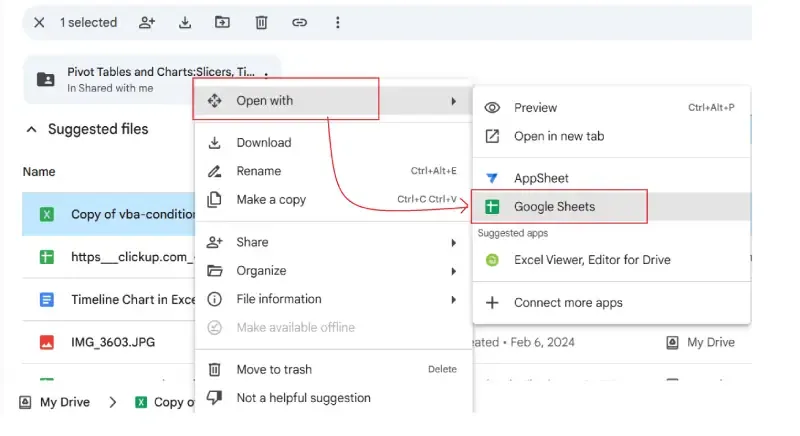Click the share person-add icon in toolbar
This screenshot has height=436, width=800.
(x=148, y=22)
